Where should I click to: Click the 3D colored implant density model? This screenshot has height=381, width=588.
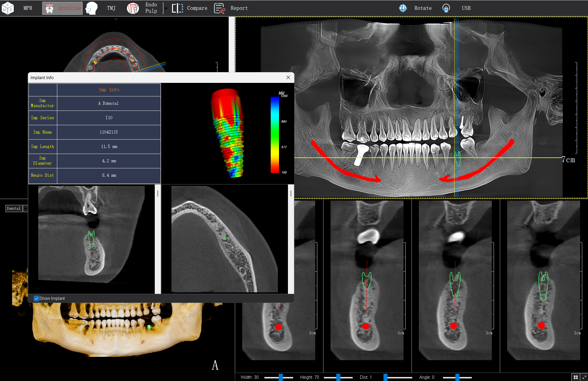(x=228, y=133)
